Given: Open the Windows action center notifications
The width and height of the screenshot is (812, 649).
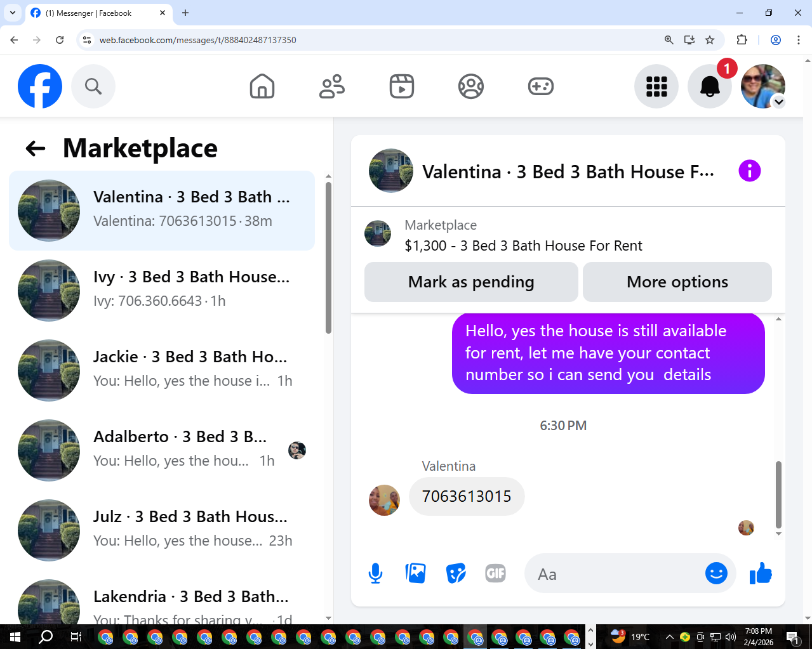Looking at the screenshot, I should click(x=792, y=637).
